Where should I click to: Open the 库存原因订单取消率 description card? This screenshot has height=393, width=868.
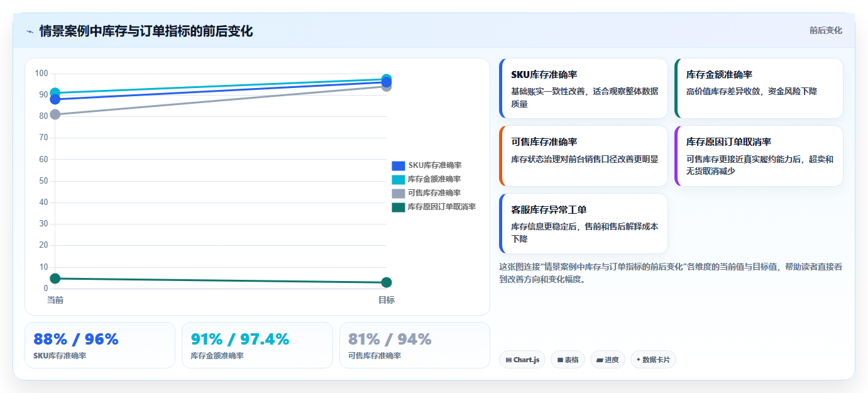tap(759, 156)
